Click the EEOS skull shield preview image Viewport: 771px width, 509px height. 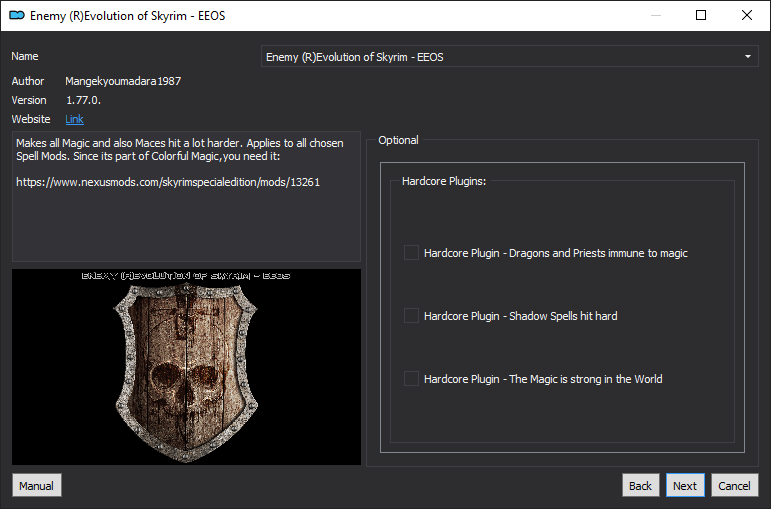[186, 367]
